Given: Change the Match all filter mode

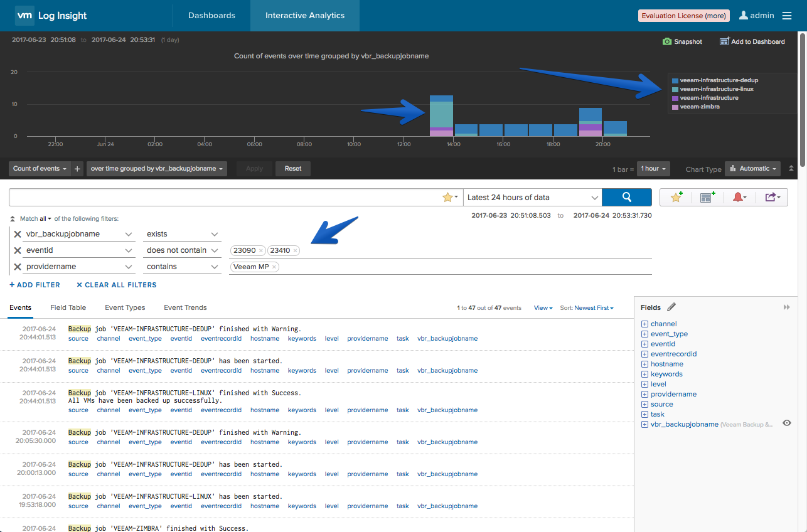Looking at the screenshot, I should click(x=45, y=218).
